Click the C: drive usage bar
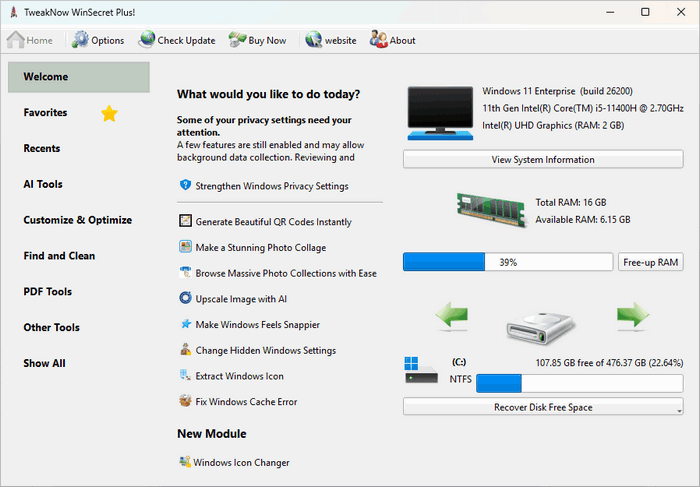This screenshot has height=487, width=700. 579,383
